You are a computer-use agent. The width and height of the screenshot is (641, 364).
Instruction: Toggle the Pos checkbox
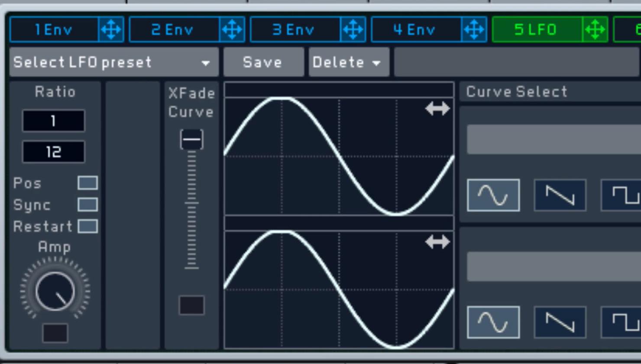click(x=87, y=183)
